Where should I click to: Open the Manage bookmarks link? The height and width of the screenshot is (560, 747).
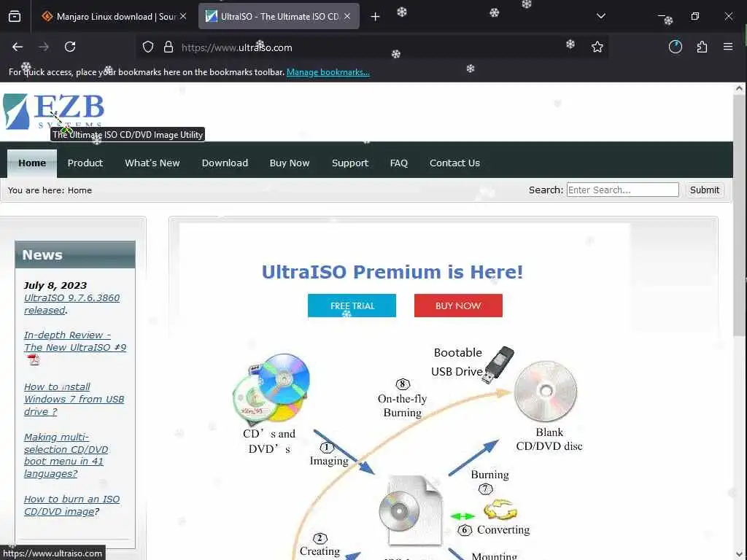(x=328, y=72)
